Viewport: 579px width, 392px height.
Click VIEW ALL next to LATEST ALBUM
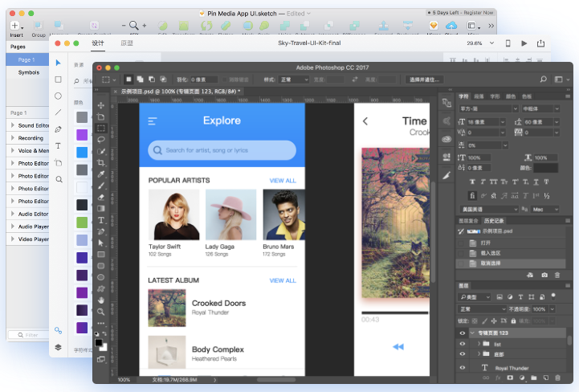[283, 281]
